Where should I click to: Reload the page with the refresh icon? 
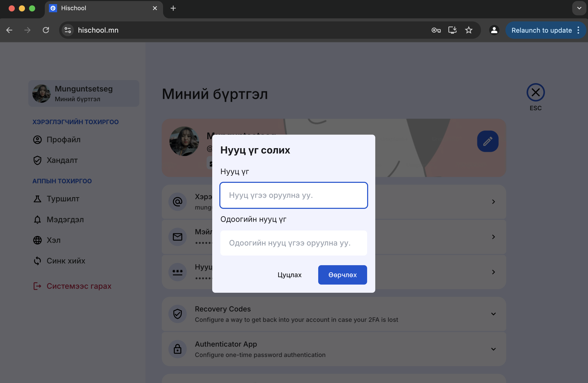[x=46, y=30]
